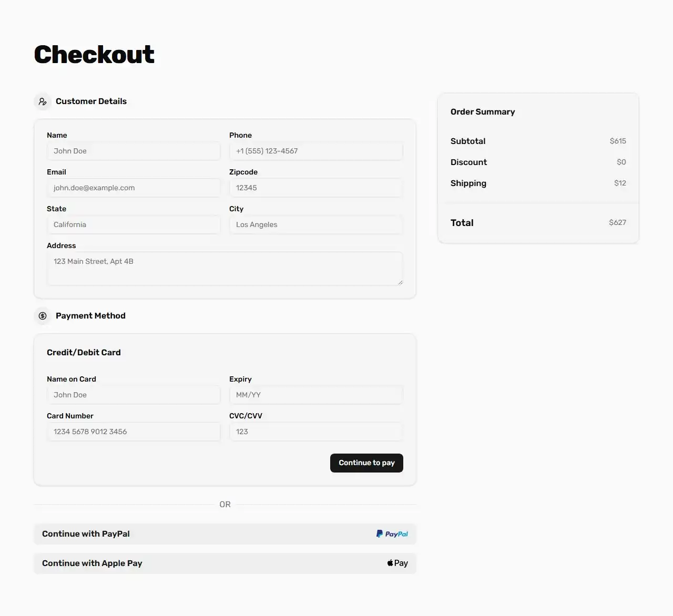Click the Customer Details person icon
Viewport: 673px width, 616px height.
pyautogui.click(x=43, y=101)
